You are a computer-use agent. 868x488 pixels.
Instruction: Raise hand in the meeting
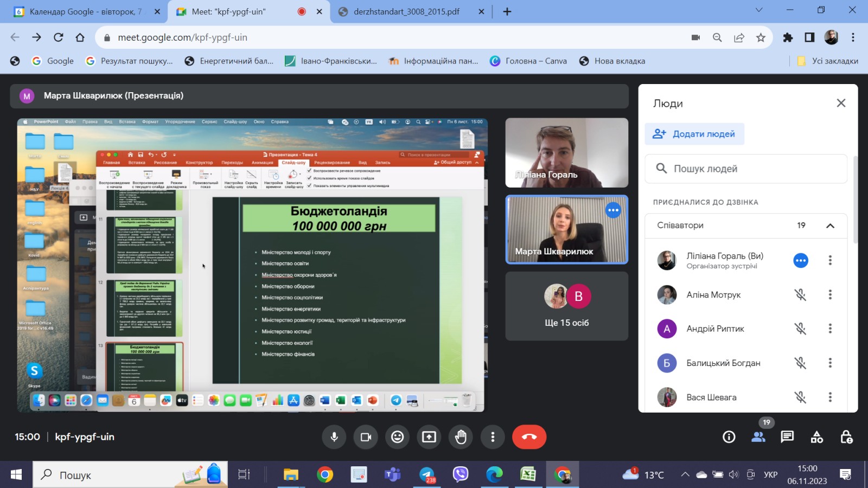(461, 437)
